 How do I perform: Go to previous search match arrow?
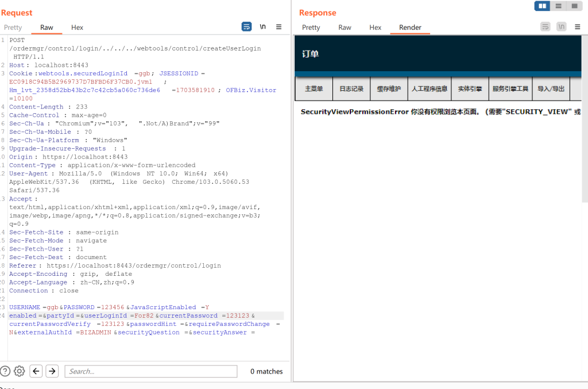(x=36, y=371)
